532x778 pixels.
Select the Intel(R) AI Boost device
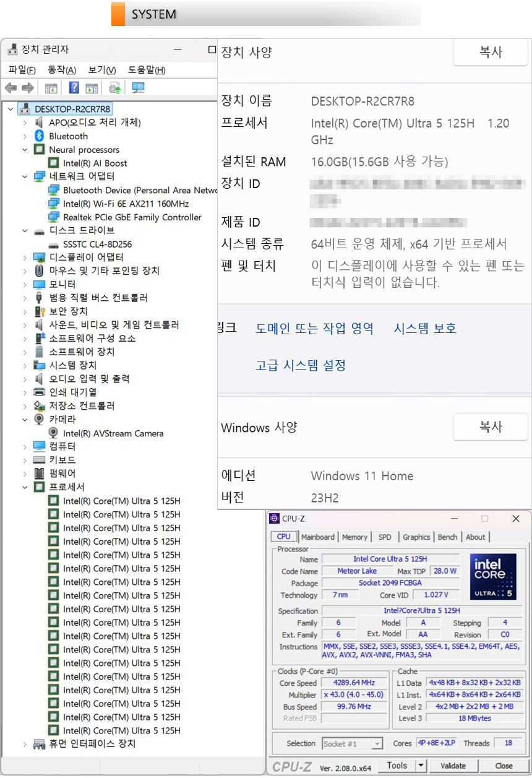pos(95,163)
